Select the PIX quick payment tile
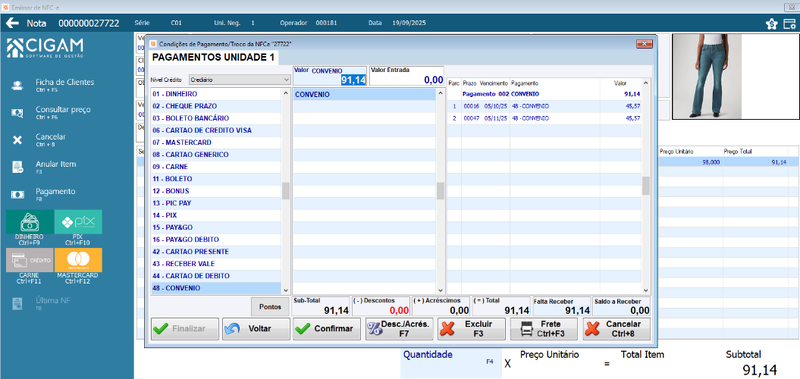Screen dimensions: 800x379 [78, 222]
